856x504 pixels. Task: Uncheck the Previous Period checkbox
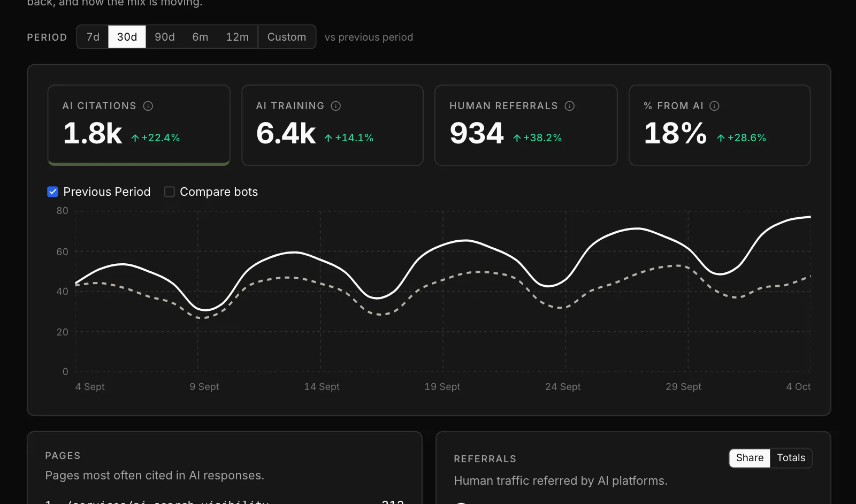tap(52, 192)
